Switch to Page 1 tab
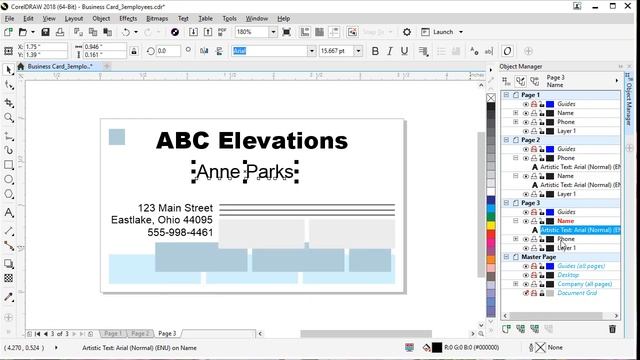The image size is (640, 360). tap(112, 333)
